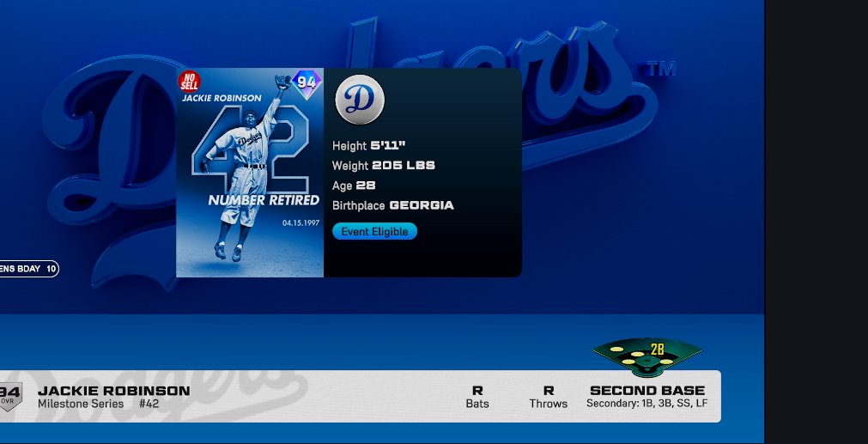Click the BDAY 10 pill tag
This screenshot has width=868, height=444.
coord(29,269)
